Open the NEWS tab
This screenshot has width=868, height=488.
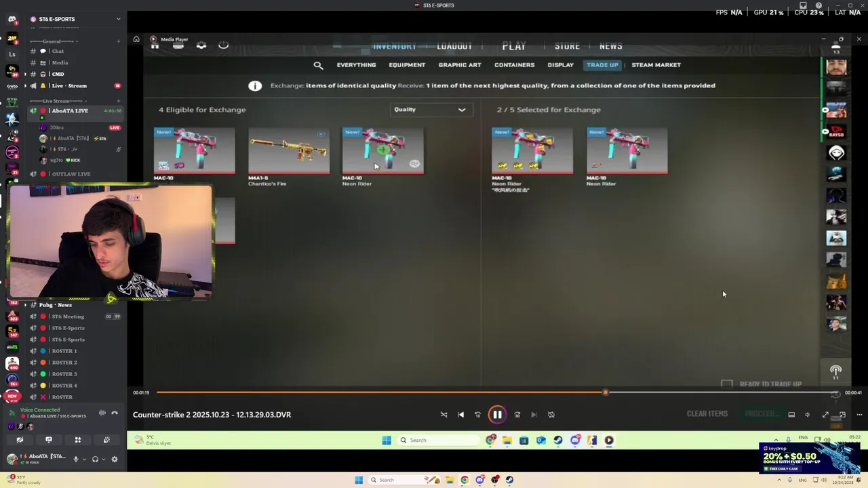[611, 46]
